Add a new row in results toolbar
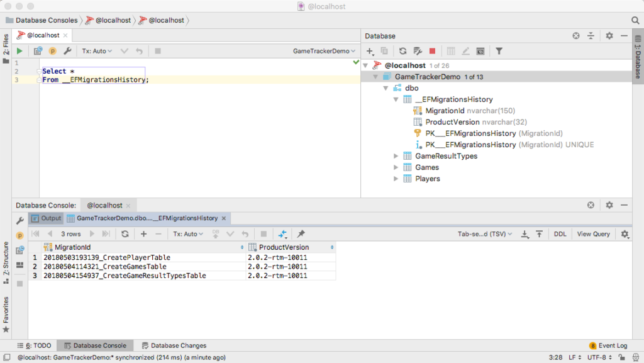 tap(142, 233)
